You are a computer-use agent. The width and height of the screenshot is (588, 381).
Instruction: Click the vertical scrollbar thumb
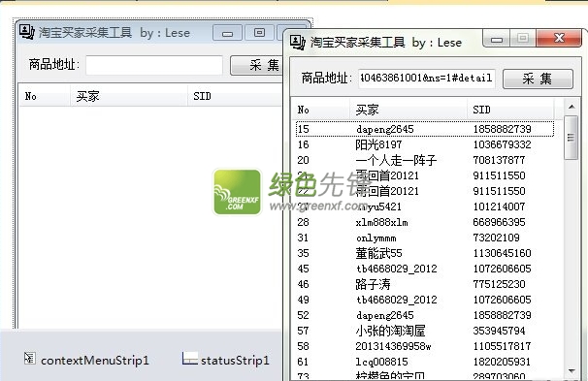(x=572, y=138)
